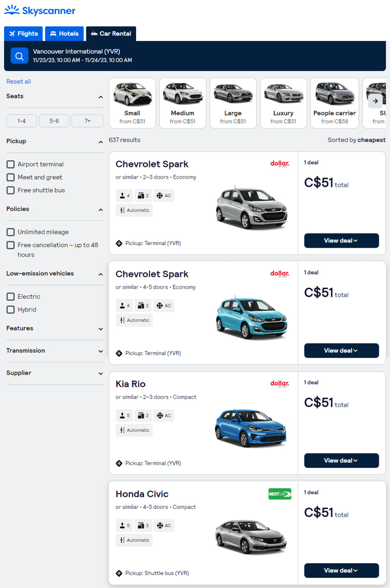
Task: Collapse the Pickup filter section
Action: pyautogui.click(x=101, y=142)
